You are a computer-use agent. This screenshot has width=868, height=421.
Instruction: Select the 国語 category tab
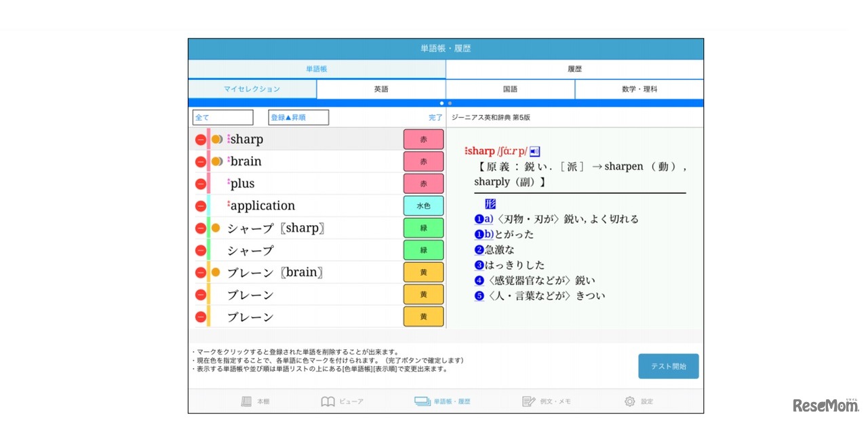tap(510, 89)
